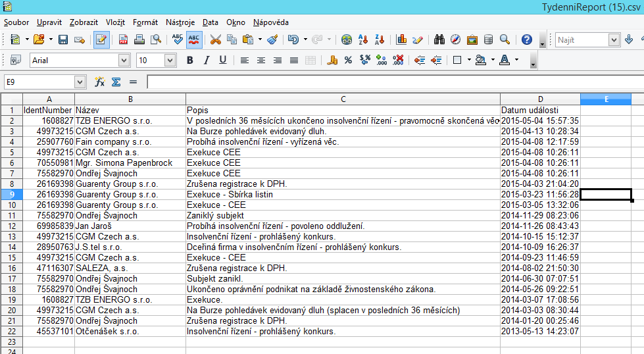644x354 pixels.
Task: Open the recent files arrow beside Open
Action: point(51,40)
